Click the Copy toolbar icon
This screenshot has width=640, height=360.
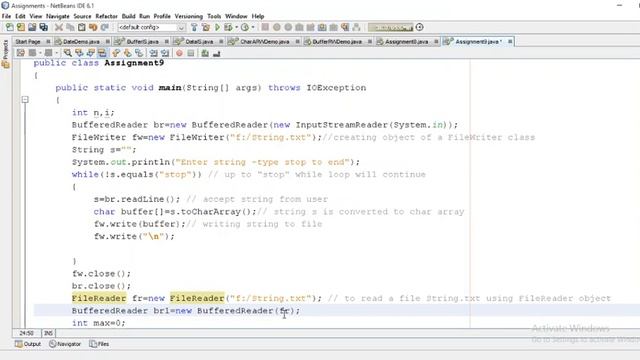click(x=70, y=27)
